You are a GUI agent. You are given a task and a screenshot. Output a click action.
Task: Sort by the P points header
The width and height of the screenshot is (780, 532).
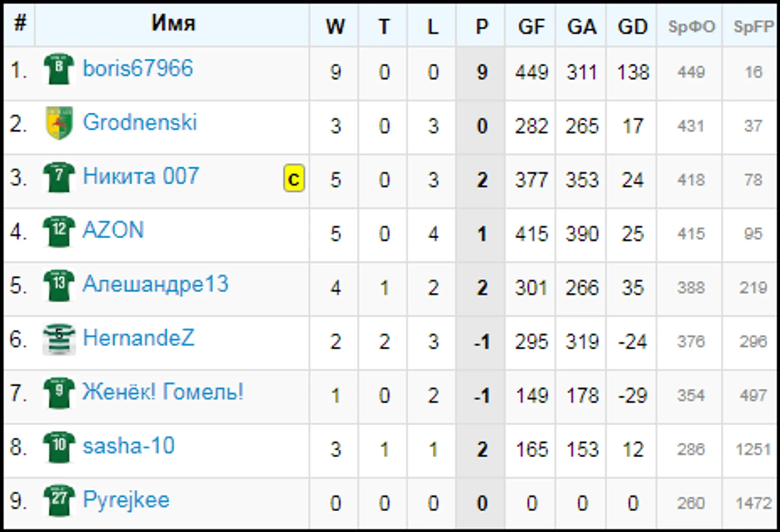(x=482, y=27)
